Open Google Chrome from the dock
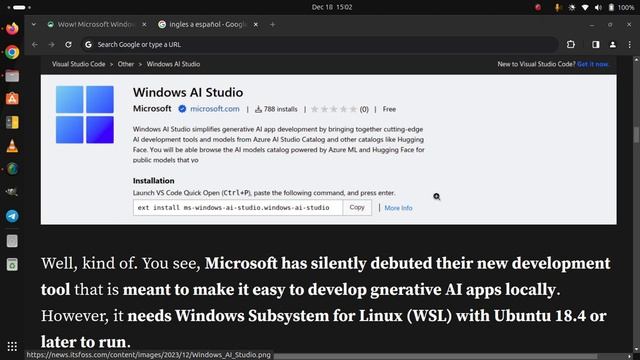Viewport: 640px width, 360px height. [x=12, y=52]
